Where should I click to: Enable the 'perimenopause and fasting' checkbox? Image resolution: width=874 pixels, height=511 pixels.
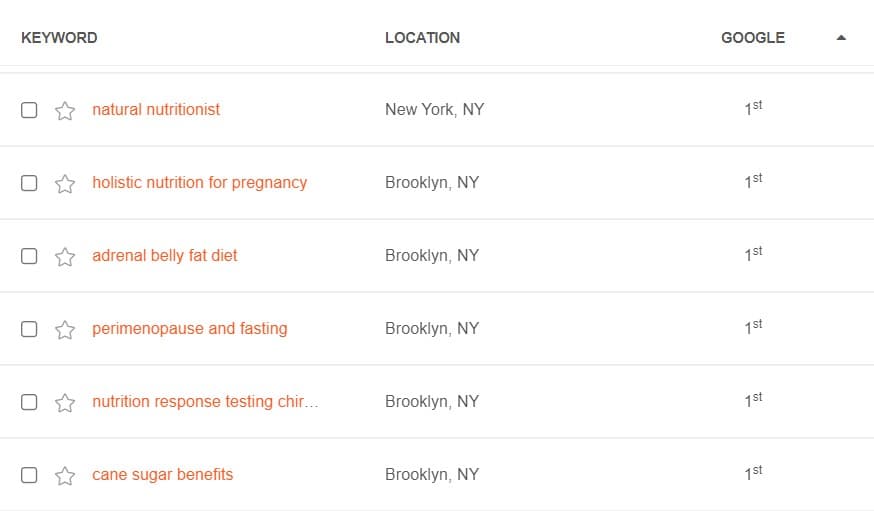coord(29,329)
